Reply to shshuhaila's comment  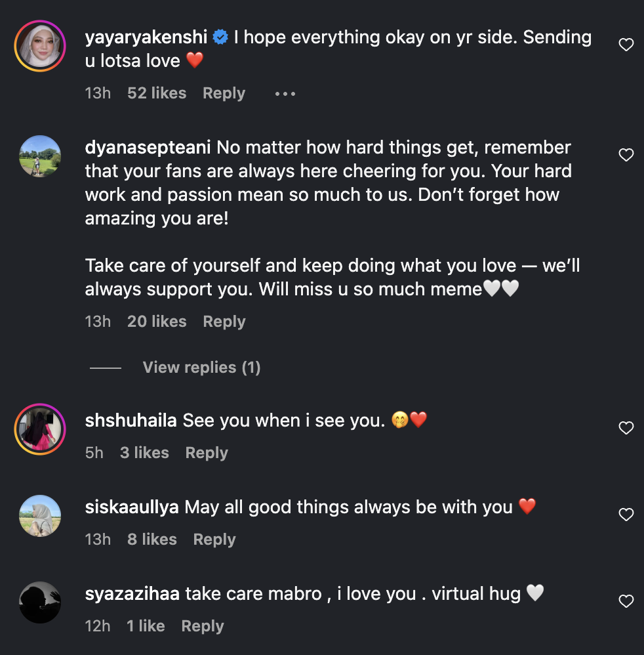click(x=207, y=453)
